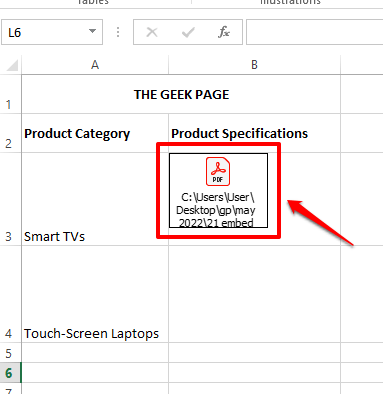This screenshot has height=394, width=383.
Task: Select the Touch-Screen Laptops cell
Action: [x=95, y=294]
